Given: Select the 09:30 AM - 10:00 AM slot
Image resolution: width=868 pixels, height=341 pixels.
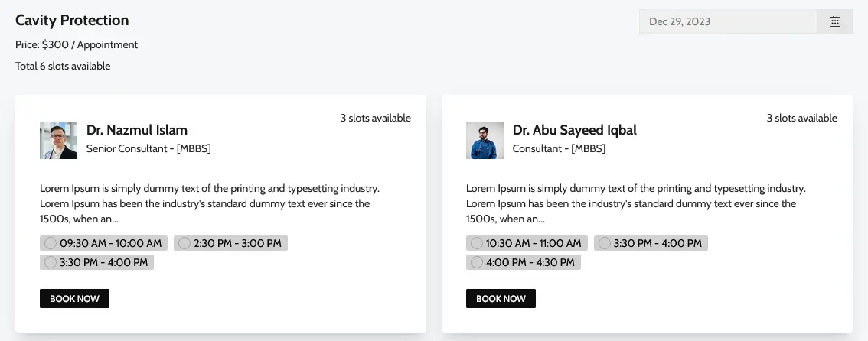Looking at the screenshot, I should click(x=103, y=243).
